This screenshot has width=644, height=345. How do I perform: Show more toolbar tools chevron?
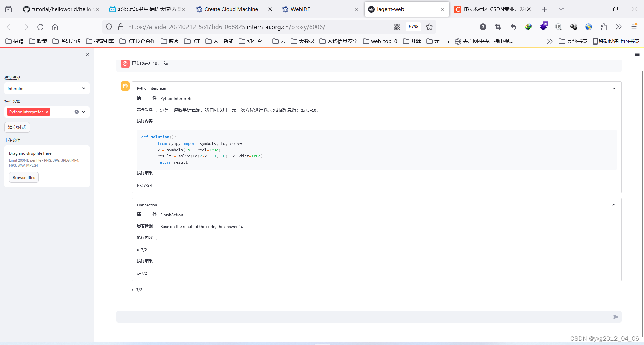coord(619,27)
